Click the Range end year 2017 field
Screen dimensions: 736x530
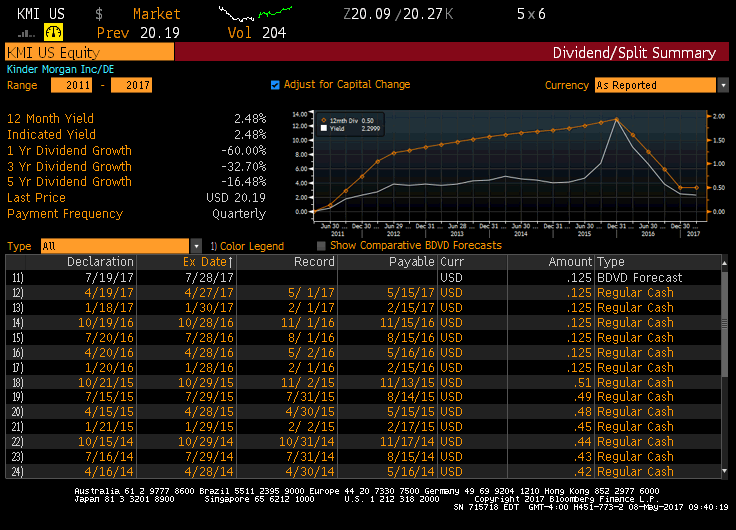(x=131, y=85)
